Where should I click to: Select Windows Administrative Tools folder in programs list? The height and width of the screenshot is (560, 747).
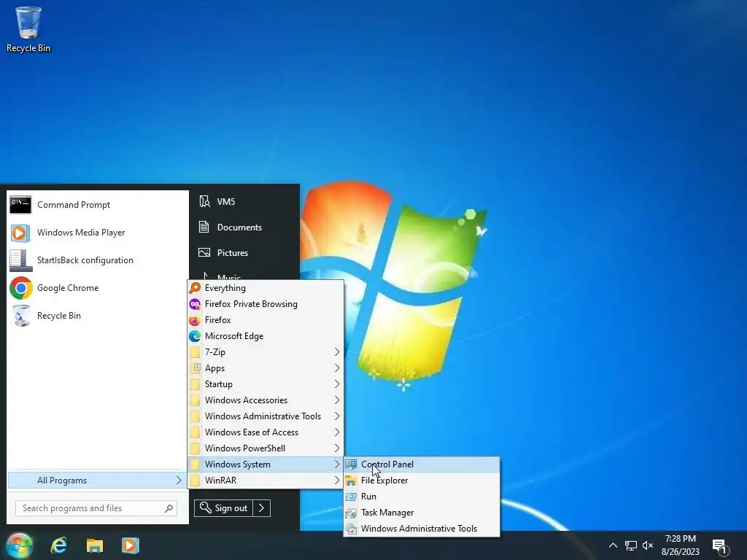[266, 416]
